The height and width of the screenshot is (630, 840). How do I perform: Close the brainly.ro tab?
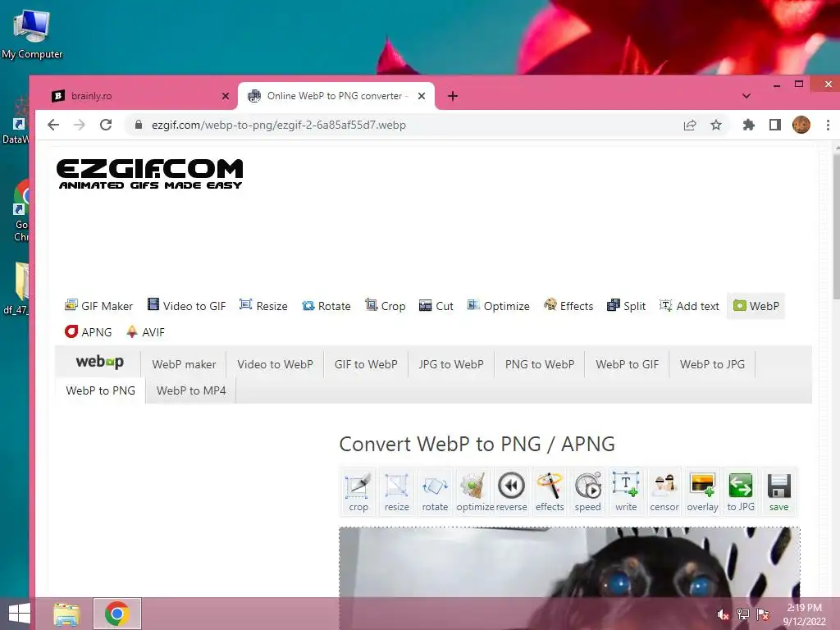tap(226, 96)
